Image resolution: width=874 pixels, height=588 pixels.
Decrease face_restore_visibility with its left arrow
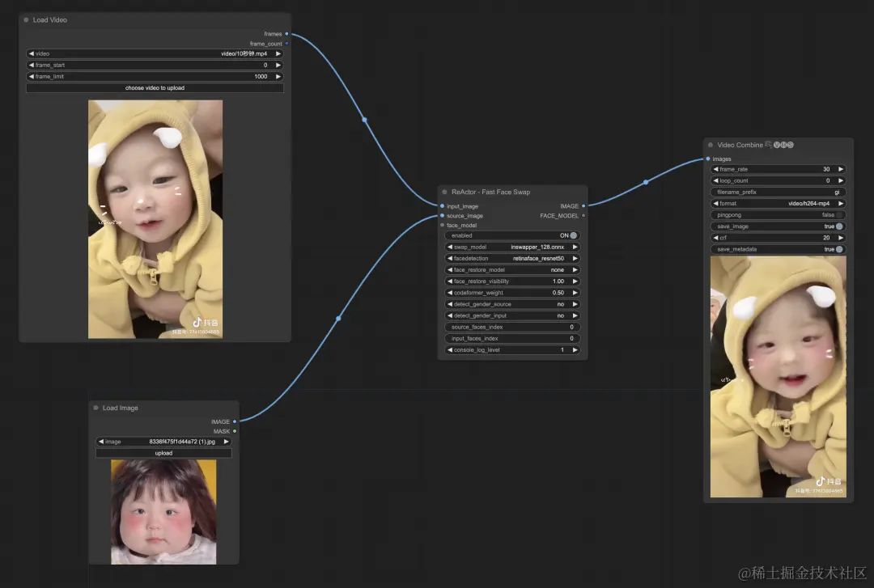[x=450, y=281]
